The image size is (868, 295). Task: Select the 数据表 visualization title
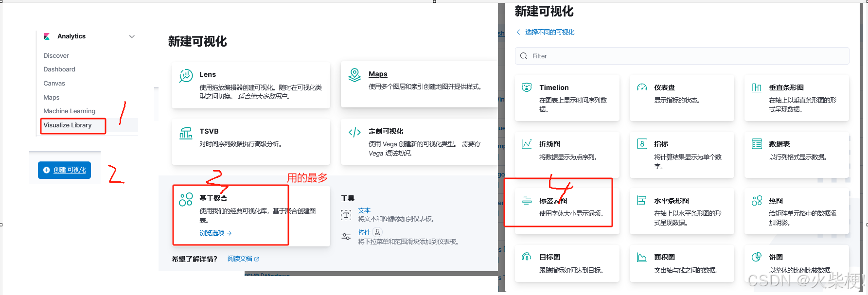pyautogui.click(x=779, y=144)
